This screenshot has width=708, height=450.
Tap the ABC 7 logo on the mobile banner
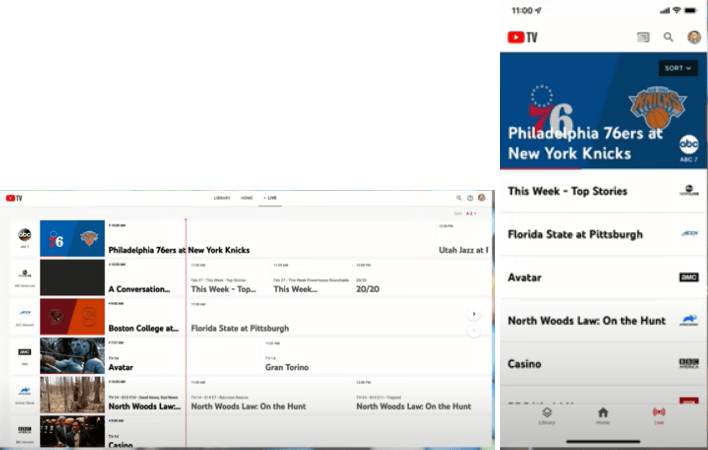(689, 148)
